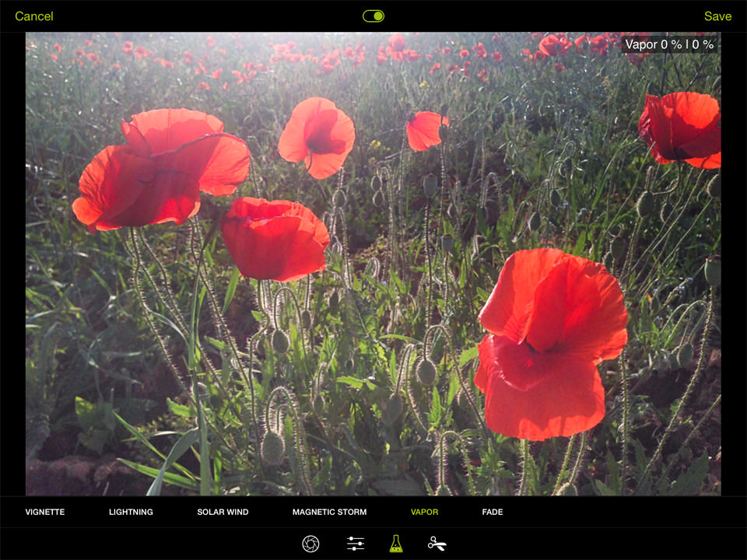Choose the Lightning effect
Viewport: 747px width, 560px height.
pos(131,512)
